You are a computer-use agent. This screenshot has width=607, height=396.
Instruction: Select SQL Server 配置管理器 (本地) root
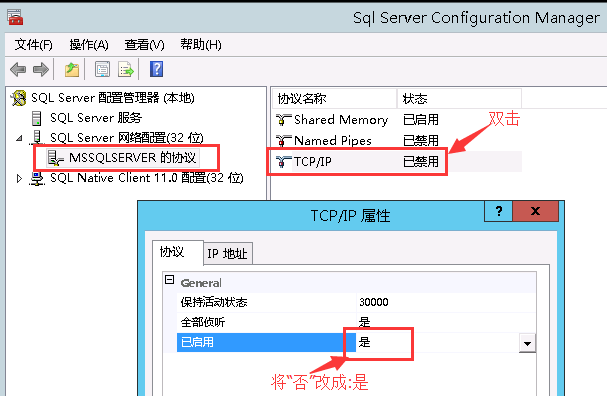coord(113,98)
